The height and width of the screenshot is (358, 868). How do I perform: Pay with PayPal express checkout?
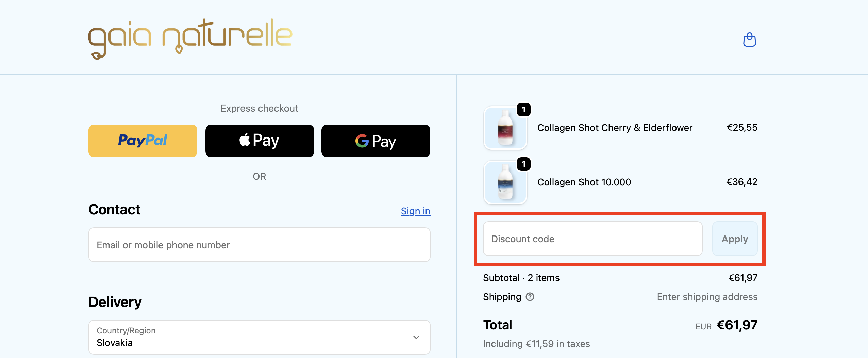point(143,141)
